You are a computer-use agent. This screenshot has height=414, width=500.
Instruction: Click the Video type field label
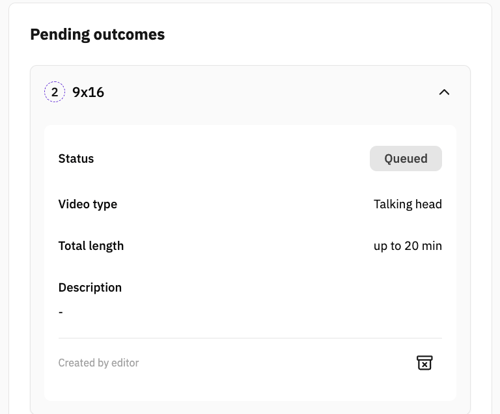point(88,204)
